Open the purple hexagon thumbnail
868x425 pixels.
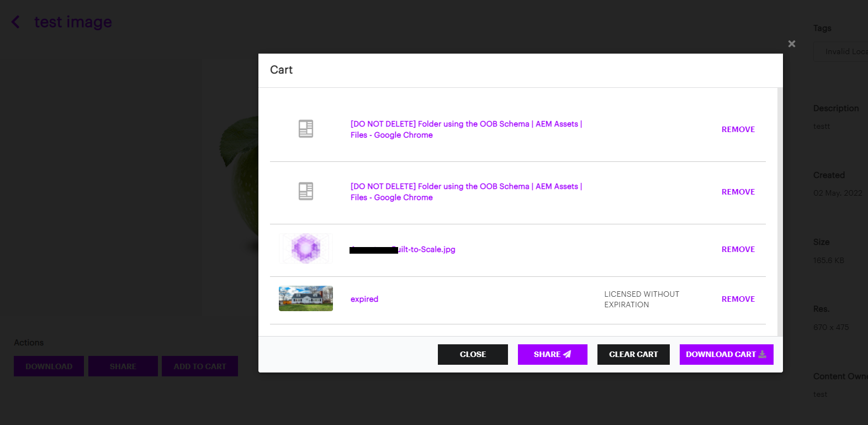click(306, 248)
